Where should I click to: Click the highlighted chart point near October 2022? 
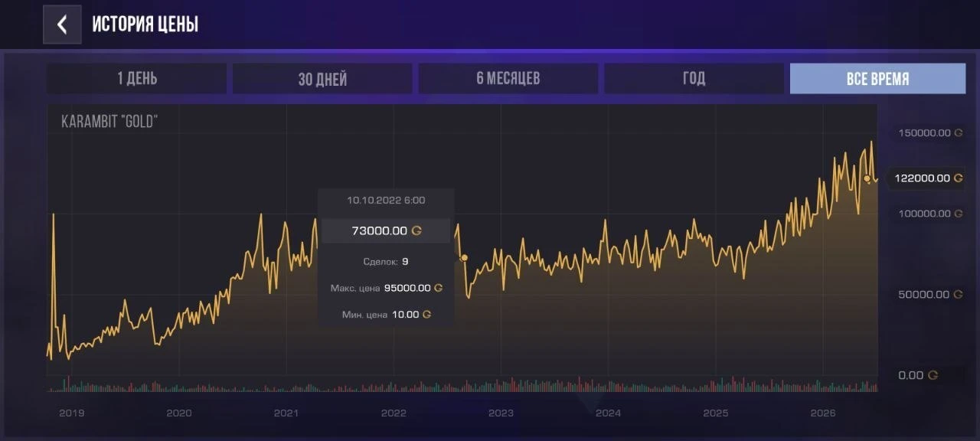click(x=464, y=258)
